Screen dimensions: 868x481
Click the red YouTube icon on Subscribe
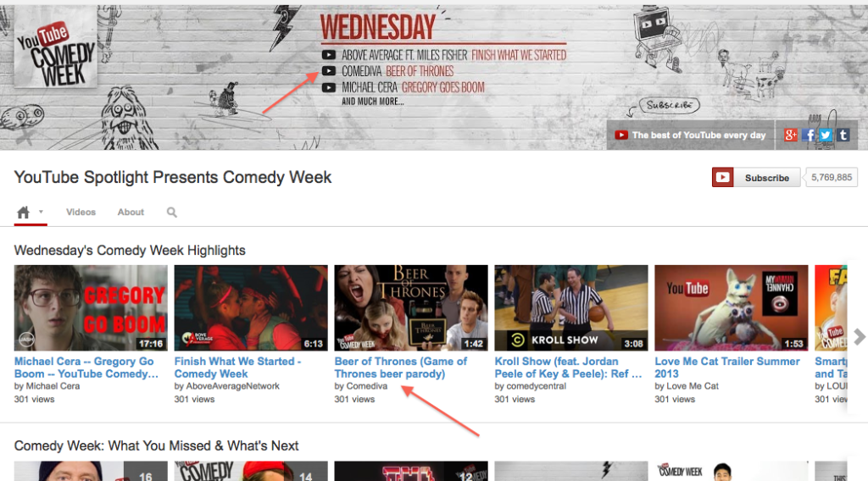[x=722, y=178]
